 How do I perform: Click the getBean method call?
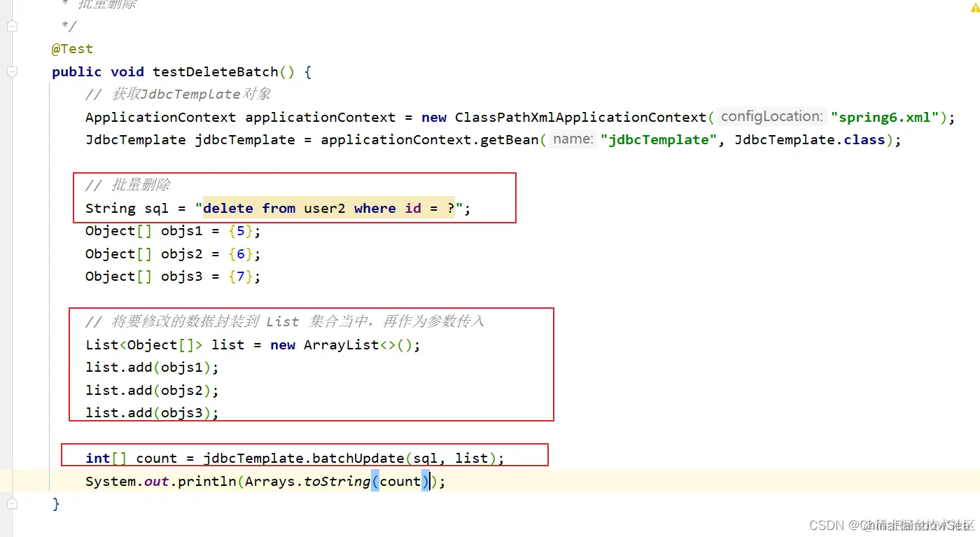point(509,139)
